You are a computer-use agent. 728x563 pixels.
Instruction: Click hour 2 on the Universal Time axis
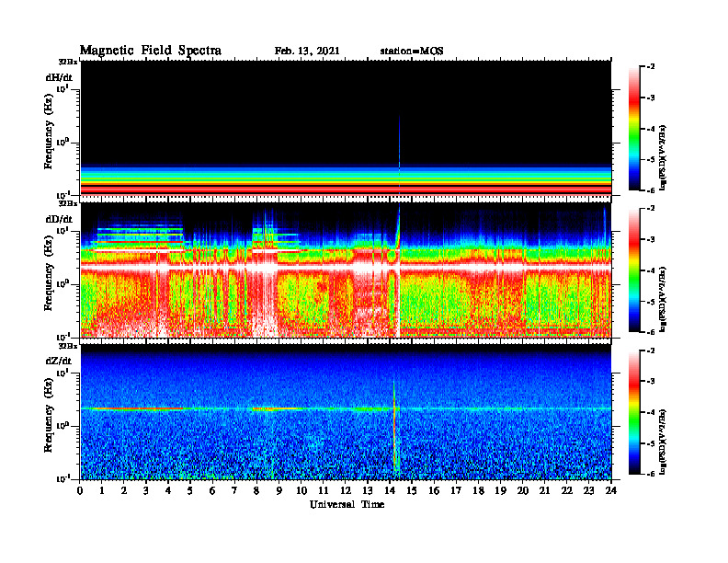tap(124, 490)
